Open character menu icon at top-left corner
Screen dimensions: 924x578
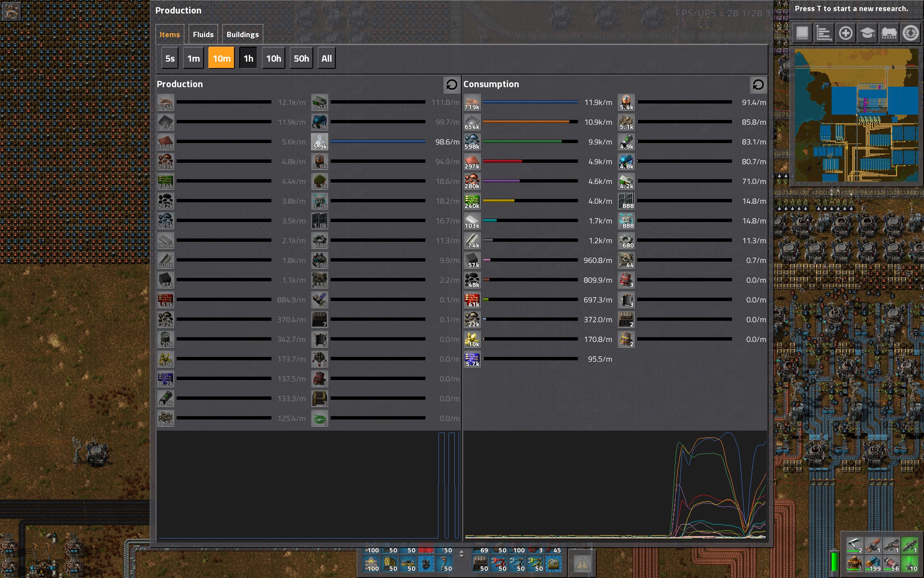pos(11,11)
